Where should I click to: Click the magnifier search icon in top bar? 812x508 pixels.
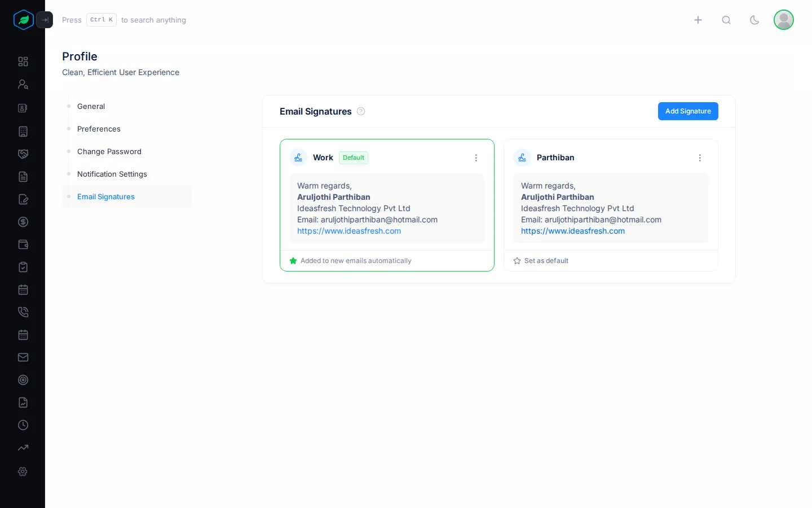[726, 20]
